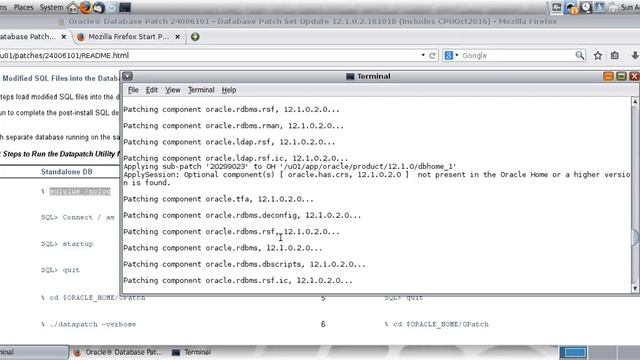Open the Firefox downloads arrow
The width and height of the screenshot is (640, 360).
[635, 56]
